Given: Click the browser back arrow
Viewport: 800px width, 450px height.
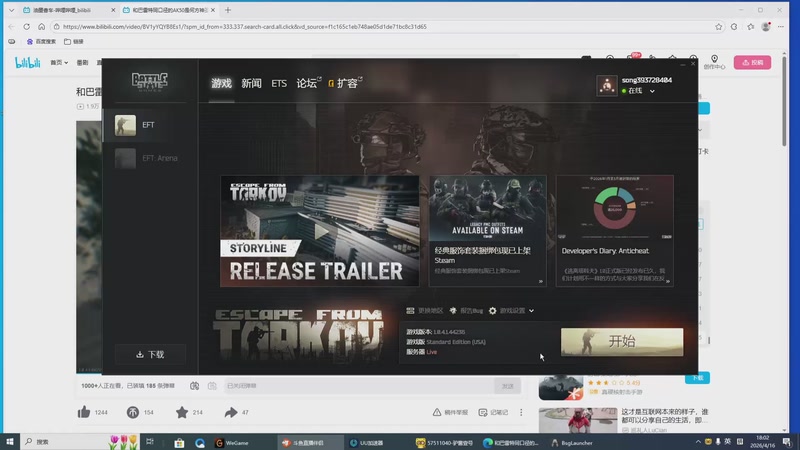Looking at the screenshot, I should click(11, 27).
